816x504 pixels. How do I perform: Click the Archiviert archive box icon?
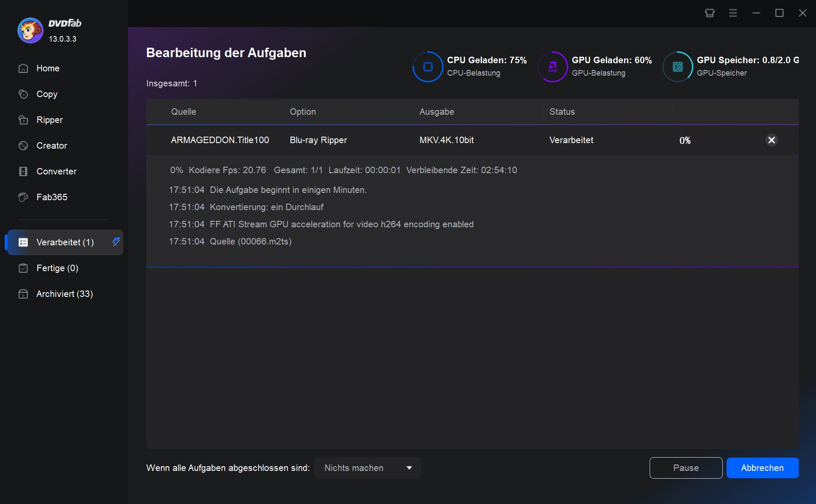23,294
